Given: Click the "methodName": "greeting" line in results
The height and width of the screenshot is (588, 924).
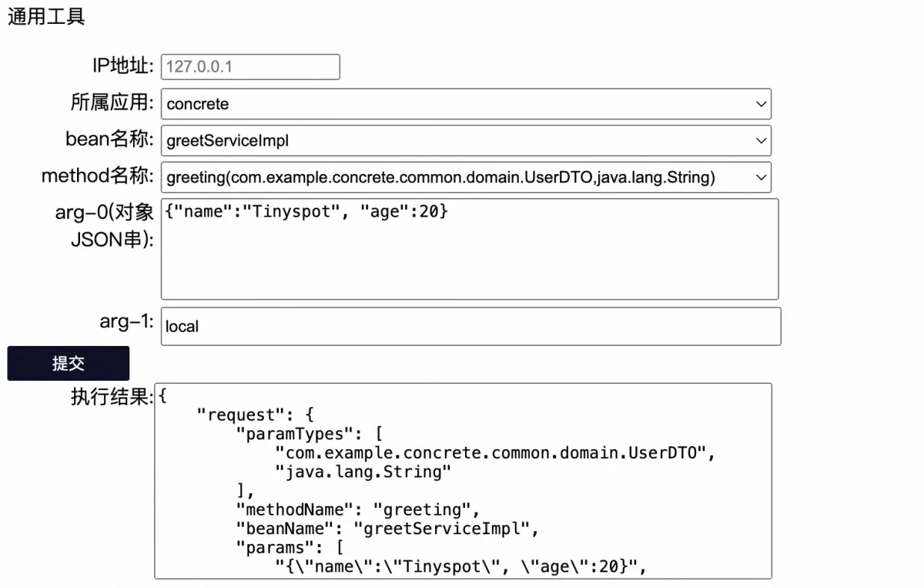Looking at the screenshot, I should (x=358, y=509).
